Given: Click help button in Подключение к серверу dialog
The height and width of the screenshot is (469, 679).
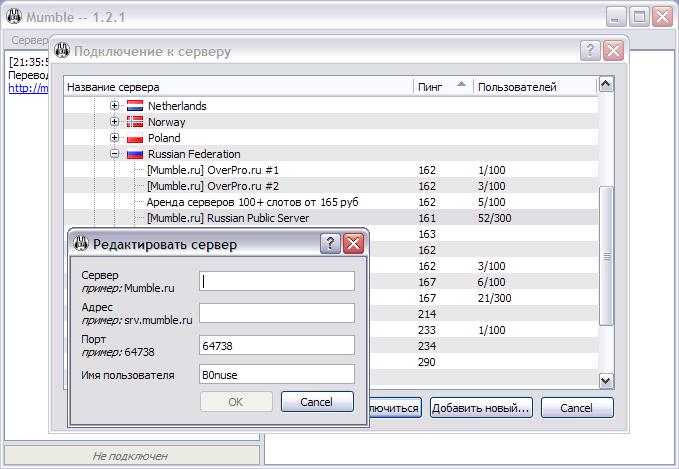Looking at the screenshot, I should [591, 51].
